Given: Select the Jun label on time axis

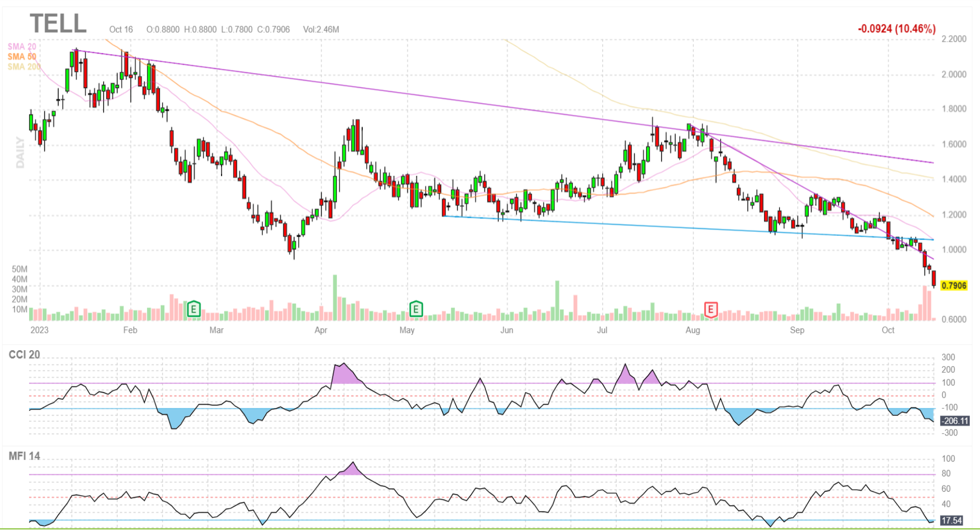Looking at the screenshot, I should click(506, 330).
